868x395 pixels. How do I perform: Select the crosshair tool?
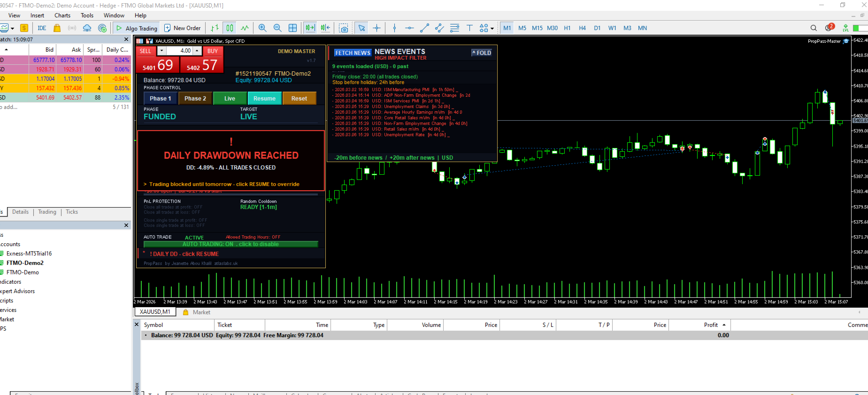click(376, 28)
